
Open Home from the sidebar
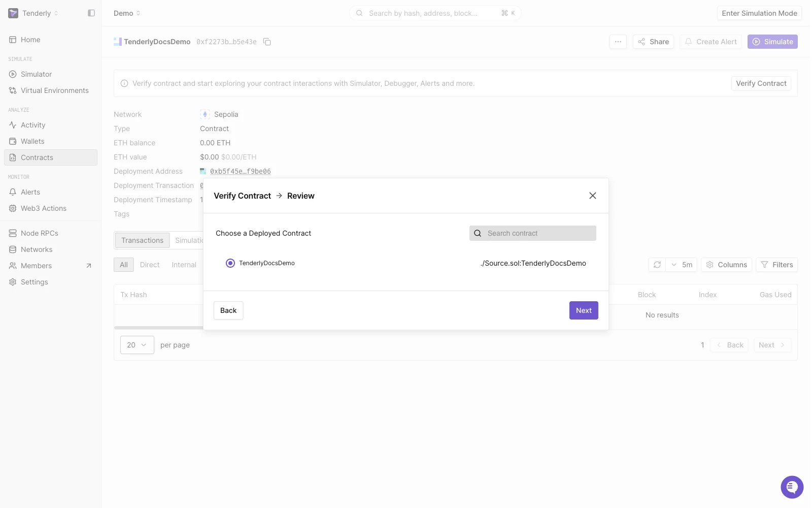click(51, 40)
